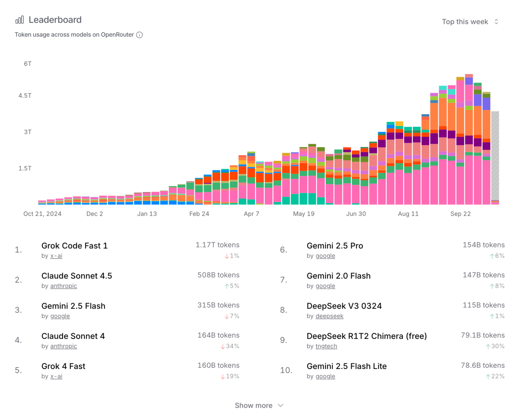Click the up arrow next to Flash Lite's 22%
Image resolution: width=518 pixels, height=420 pixels.
488,376
